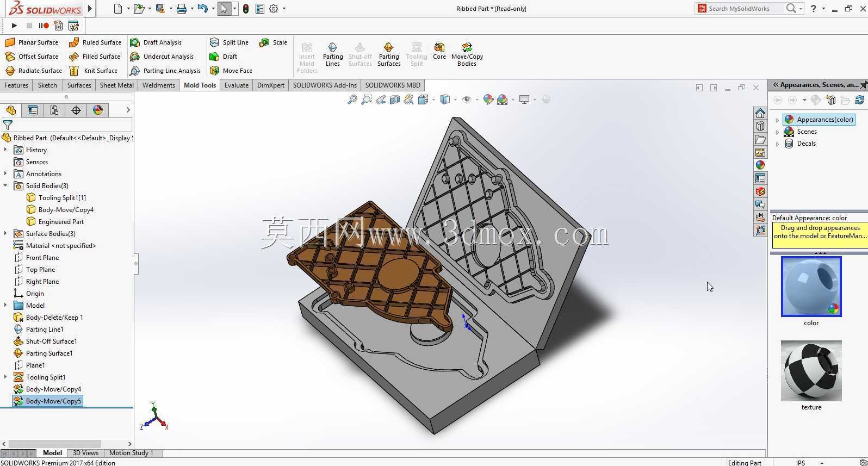The image size is (868, 466).
Task: Select the Split Line tool
Action: (x=229, y=42)
